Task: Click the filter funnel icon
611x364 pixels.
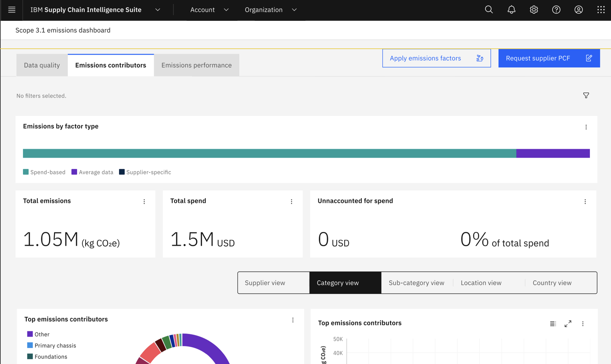Action: click(x=586, y=96)
